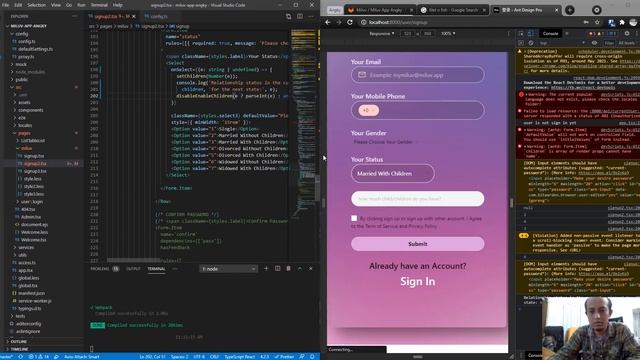Open the errors and warnings status bar item

point(39,356)
